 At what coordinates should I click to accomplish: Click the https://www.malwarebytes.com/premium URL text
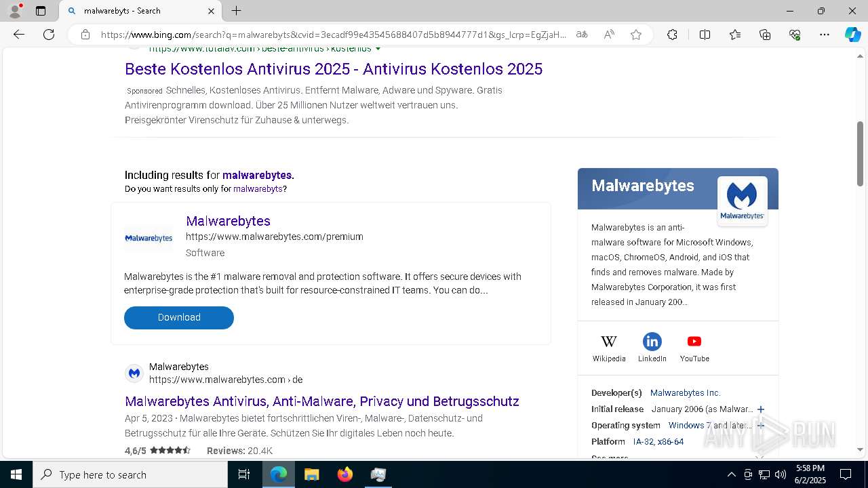pos(275,237)
